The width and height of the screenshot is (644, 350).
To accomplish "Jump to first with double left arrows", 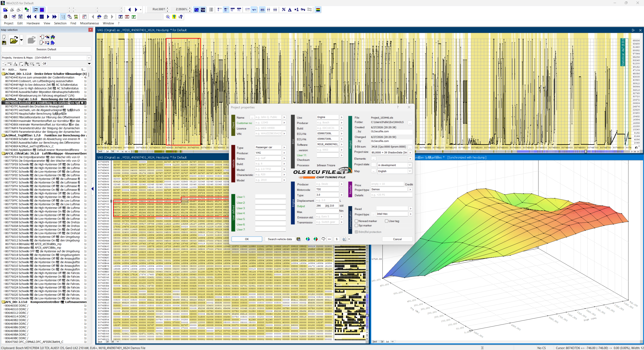I will pos(29,17).
